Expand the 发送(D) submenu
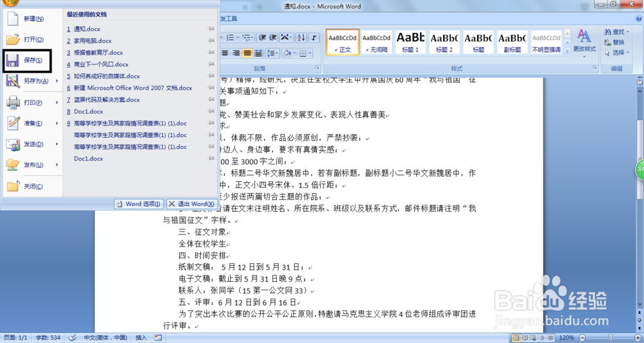 [x=57, y=144]
